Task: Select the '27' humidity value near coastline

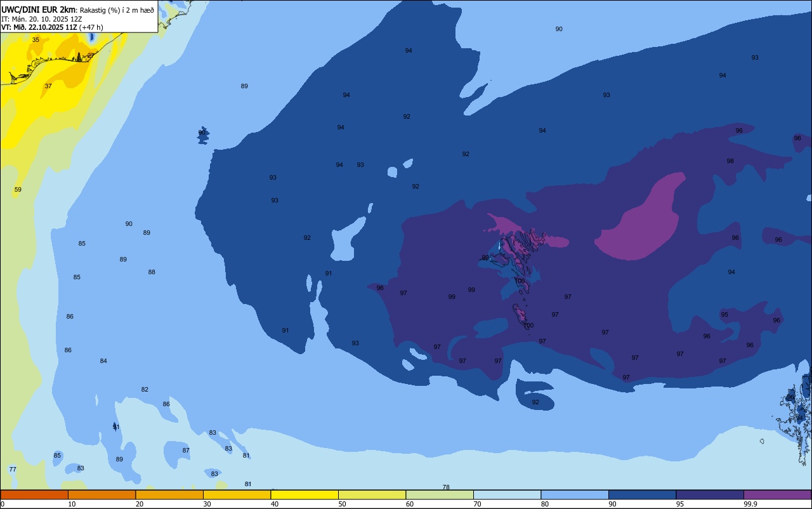Action: [x=91, y=56]
